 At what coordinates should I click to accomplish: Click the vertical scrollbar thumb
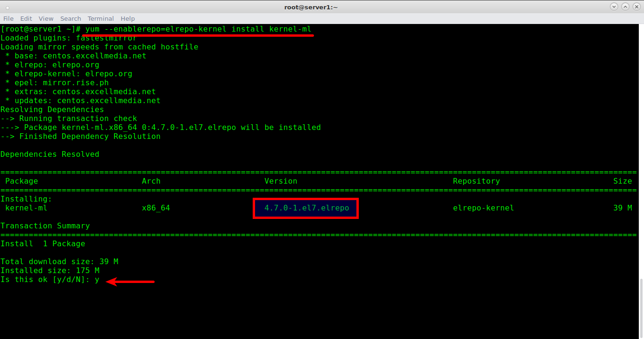(x=642, y=308)
